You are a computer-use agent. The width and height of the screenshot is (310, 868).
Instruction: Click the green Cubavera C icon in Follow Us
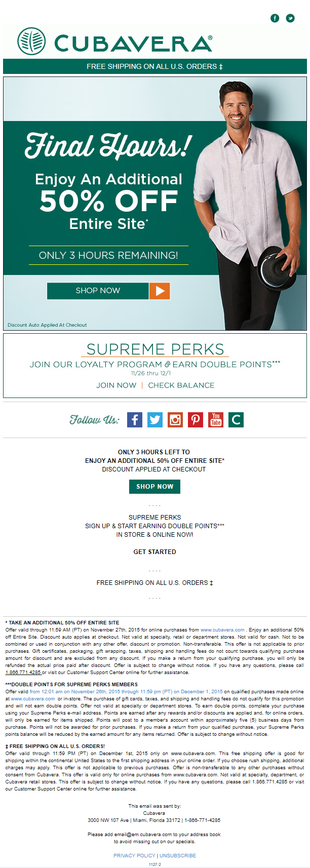click(236, 420)
